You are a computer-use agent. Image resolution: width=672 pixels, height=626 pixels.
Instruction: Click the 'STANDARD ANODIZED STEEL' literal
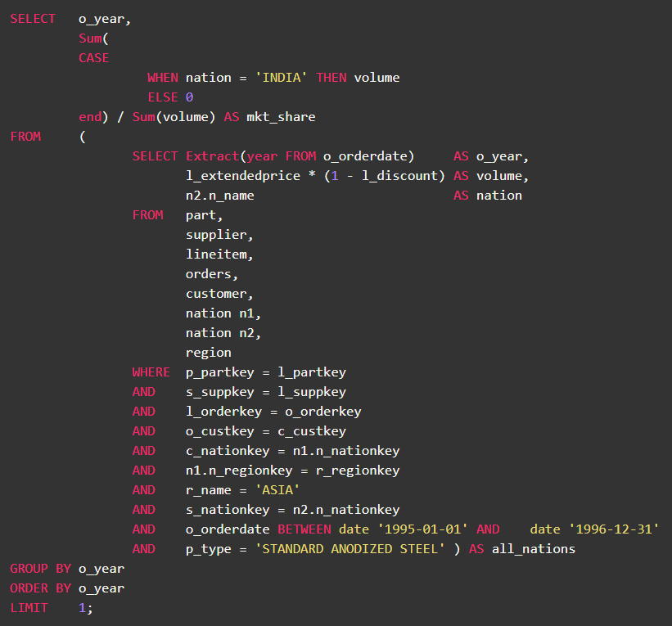click(350, 549)
